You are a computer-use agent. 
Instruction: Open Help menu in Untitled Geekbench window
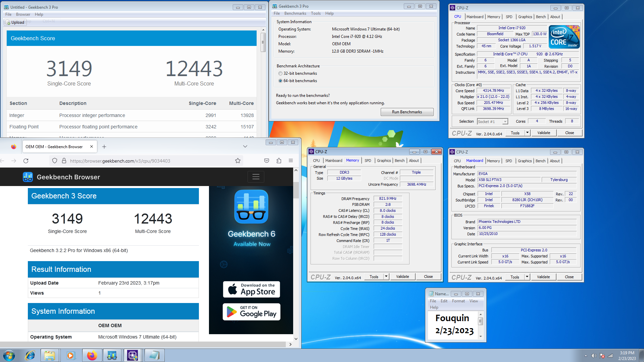click(x=39, y=14)
